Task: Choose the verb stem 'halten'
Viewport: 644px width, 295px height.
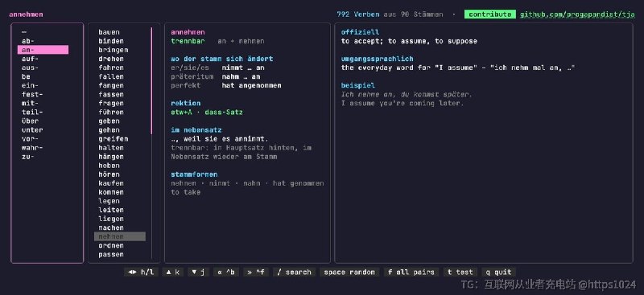Action: 111,148
